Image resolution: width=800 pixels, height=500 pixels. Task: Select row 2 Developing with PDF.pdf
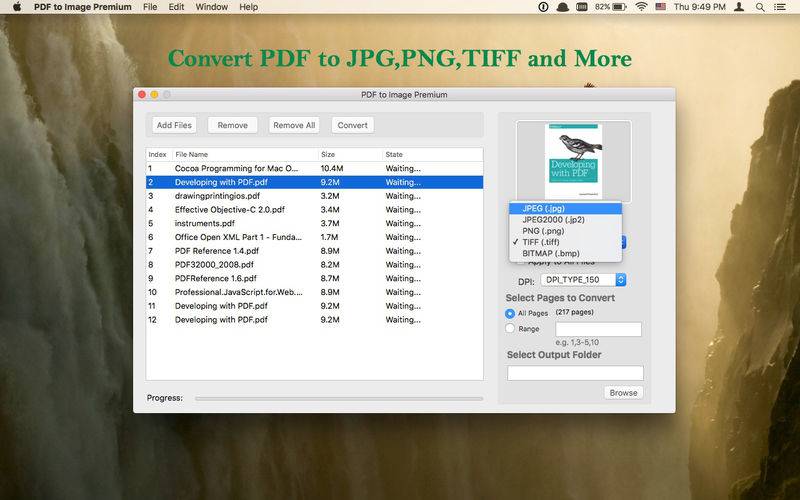[x=314, y=182]
